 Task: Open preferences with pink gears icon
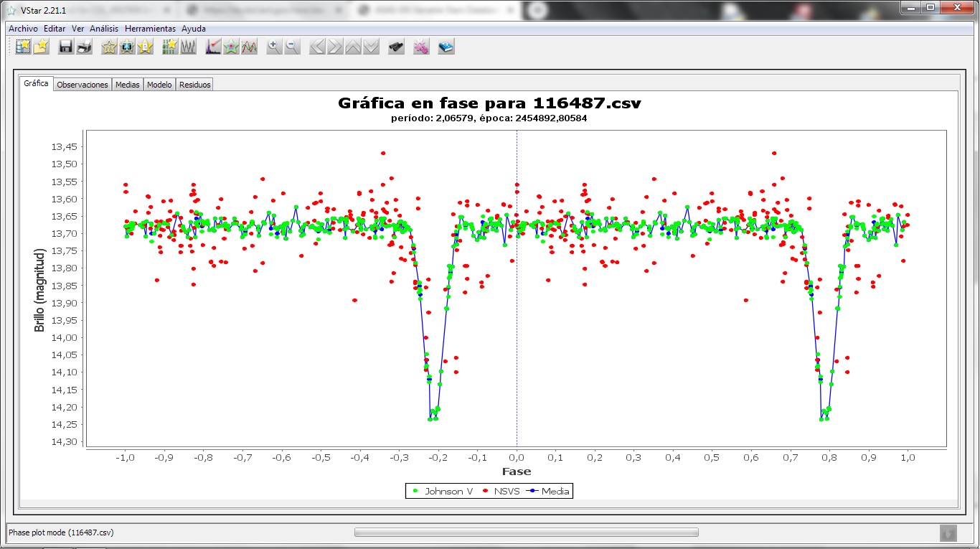pyautogui.click(x=421, y=47)
